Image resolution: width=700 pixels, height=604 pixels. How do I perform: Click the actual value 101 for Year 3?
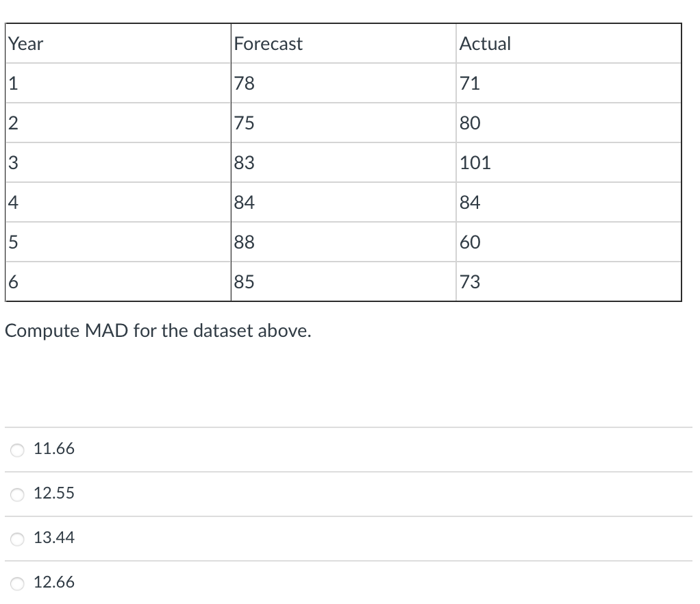[x=474, y=162]
